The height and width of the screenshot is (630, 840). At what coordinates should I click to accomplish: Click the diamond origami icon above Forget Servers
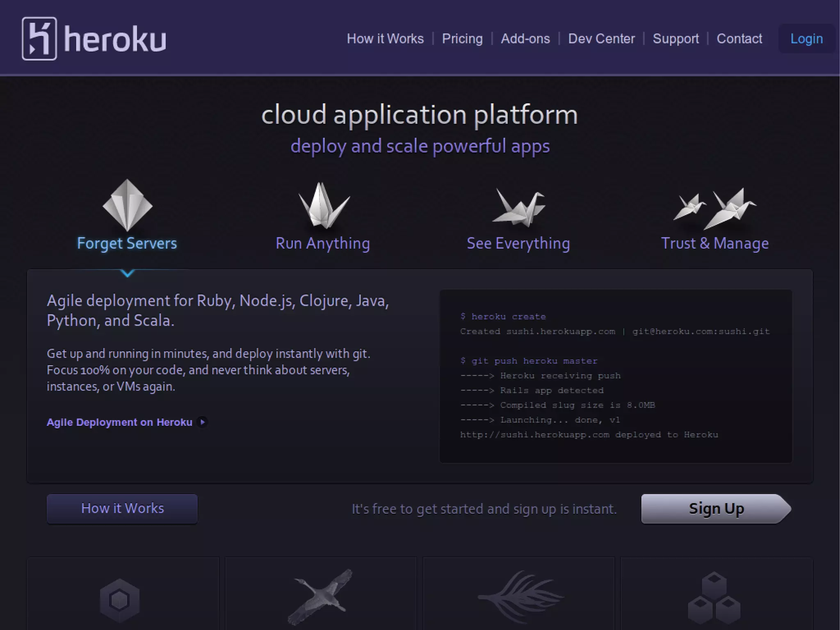pyautogui.click(x=127, y=204)
